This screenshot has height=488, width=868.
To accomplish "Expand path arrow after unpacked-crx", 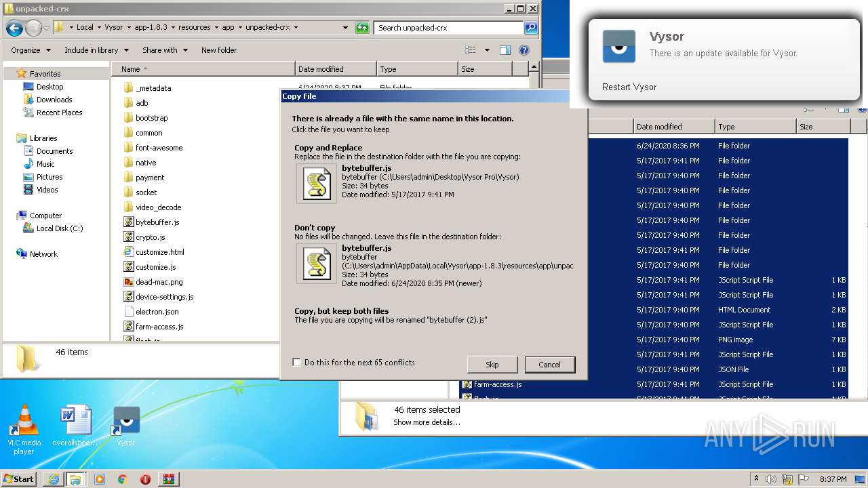I will point(296,28).
